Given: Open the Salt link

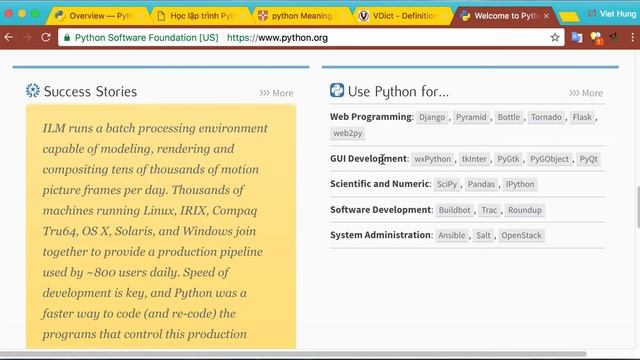Looking at the screenshot, I should coord(483,235).
